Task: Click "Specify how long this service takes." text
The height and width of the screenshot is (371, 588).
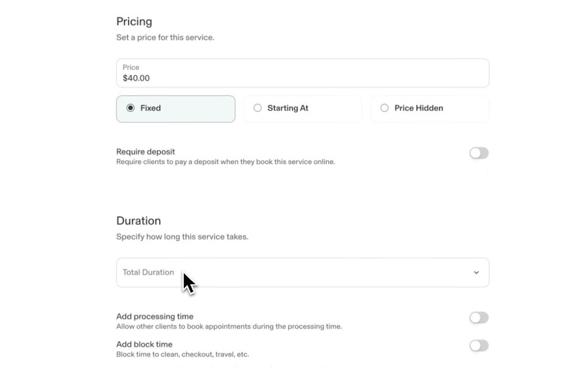Action: click(x=182, y=237)
